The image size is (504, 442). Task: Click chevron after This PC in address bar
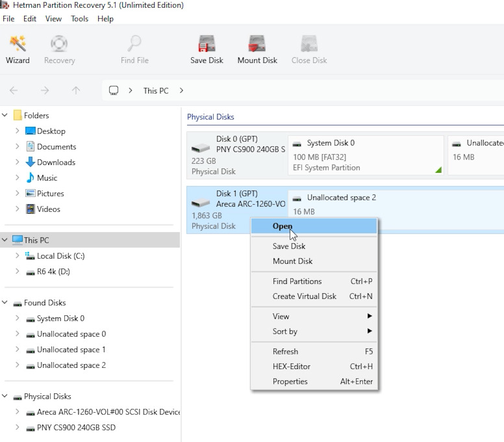pyautogui.click(x=181, y=91)
